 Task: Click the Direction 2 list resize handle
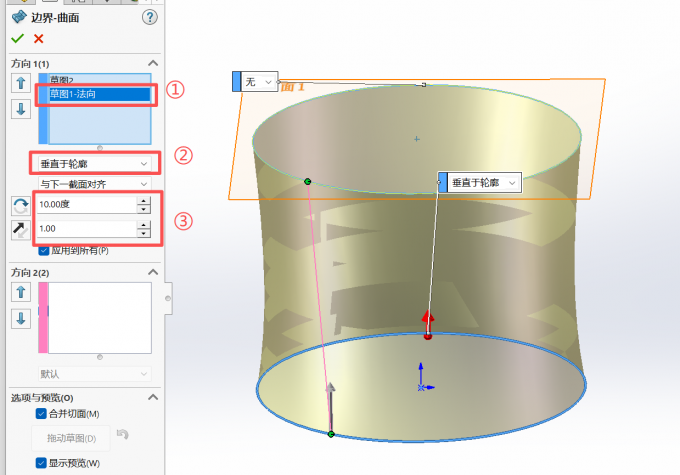click(100, 357)
